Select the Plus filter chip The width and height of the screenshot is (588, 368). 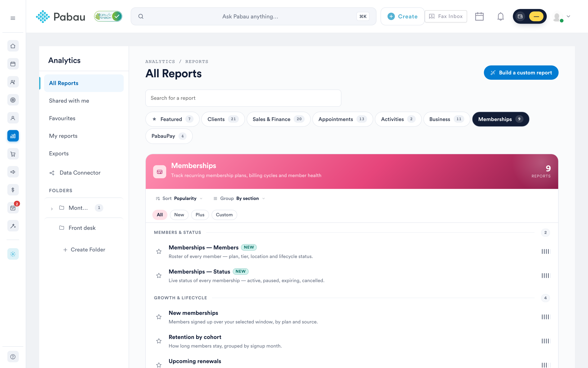click(200, 215)
